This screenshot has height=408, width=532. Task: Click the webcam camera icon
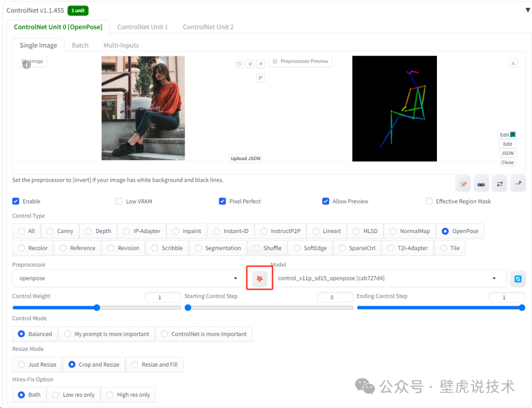[x=481, y=184]
